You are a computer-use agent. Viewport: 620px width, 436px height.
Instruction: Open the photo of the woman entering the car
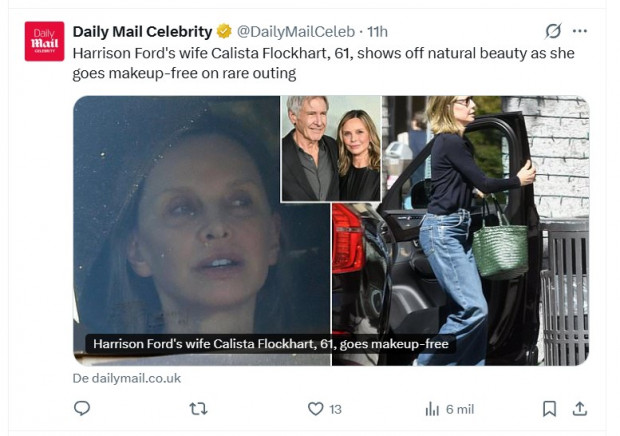coord(470,240)
